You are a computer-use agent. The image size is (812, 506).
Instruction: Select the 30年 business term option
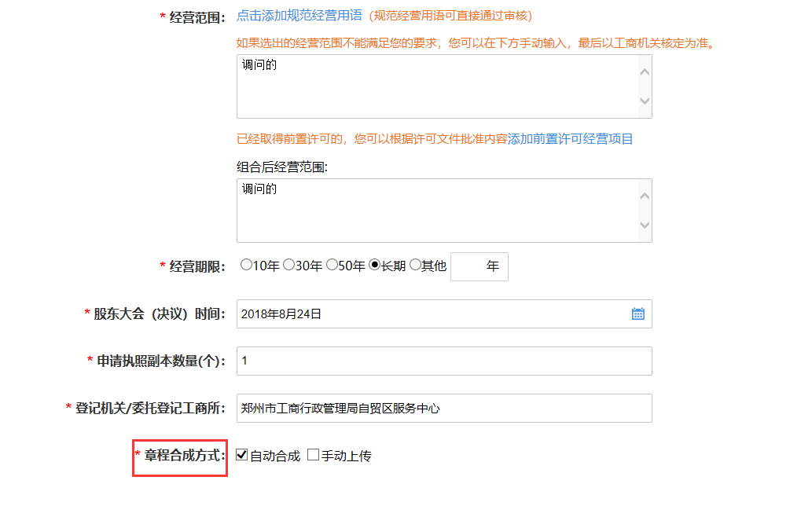[289, 266]
